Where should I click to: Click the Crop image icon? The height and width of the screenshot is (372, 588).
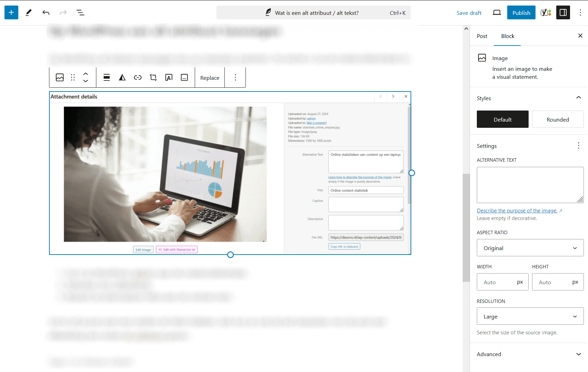pyautogui.click(x=153, y=78)
